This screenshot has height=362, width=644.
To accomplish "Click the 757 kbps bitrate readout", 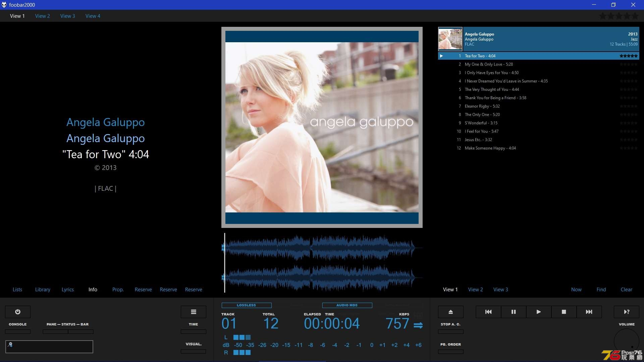I will pos(397,324).
